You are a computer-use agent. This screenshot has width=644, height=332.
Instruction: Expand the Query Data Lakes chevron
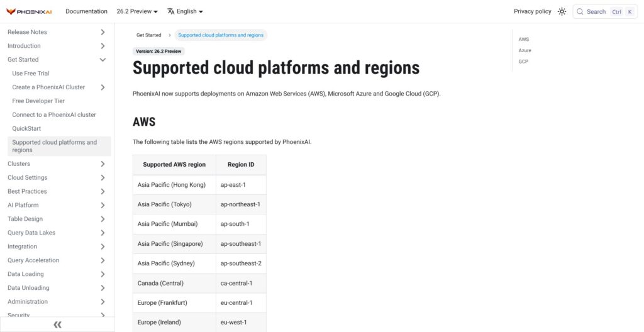point(103,233)
